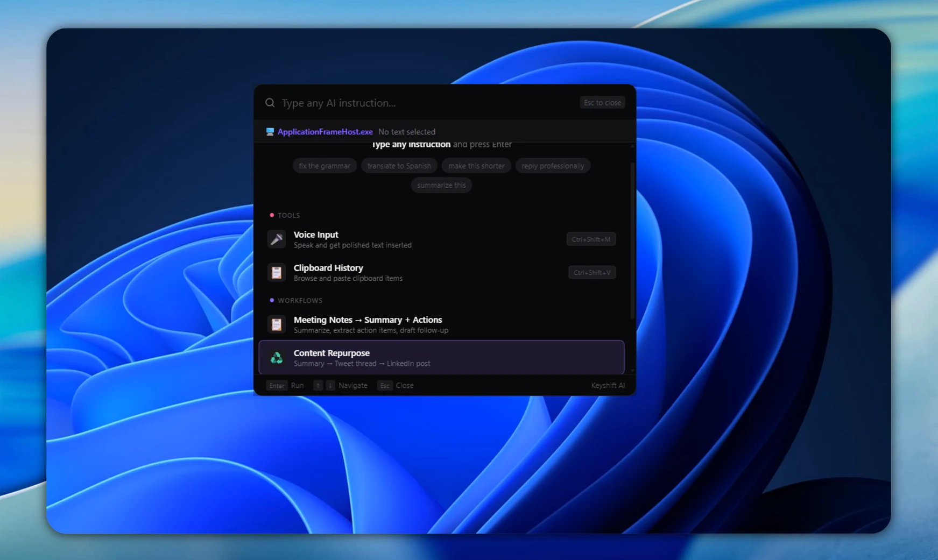The height and width of the screenshot is (560, 938).
Task: Click the Clipboard History clipboard icon
Action: point(277,272)
